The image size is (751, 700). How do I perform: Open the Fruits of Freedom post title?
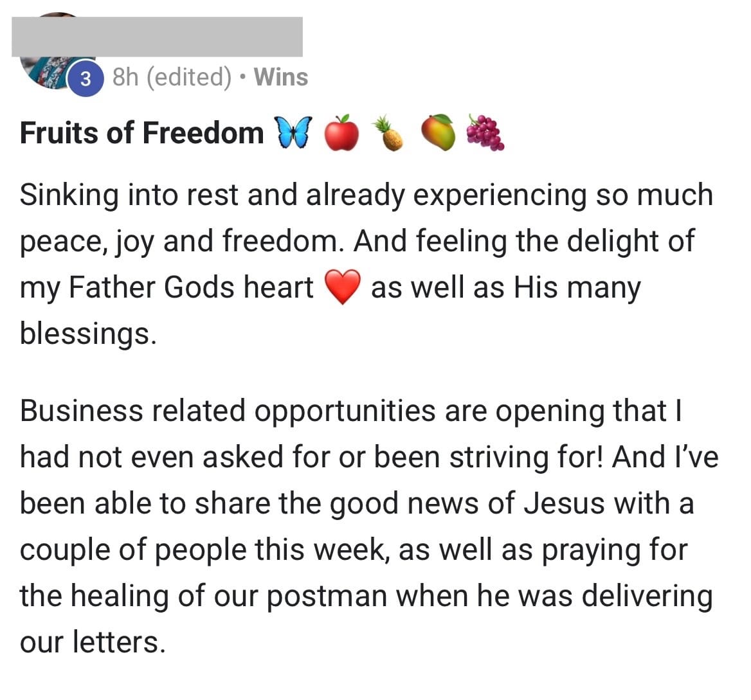tap(141, 133)
